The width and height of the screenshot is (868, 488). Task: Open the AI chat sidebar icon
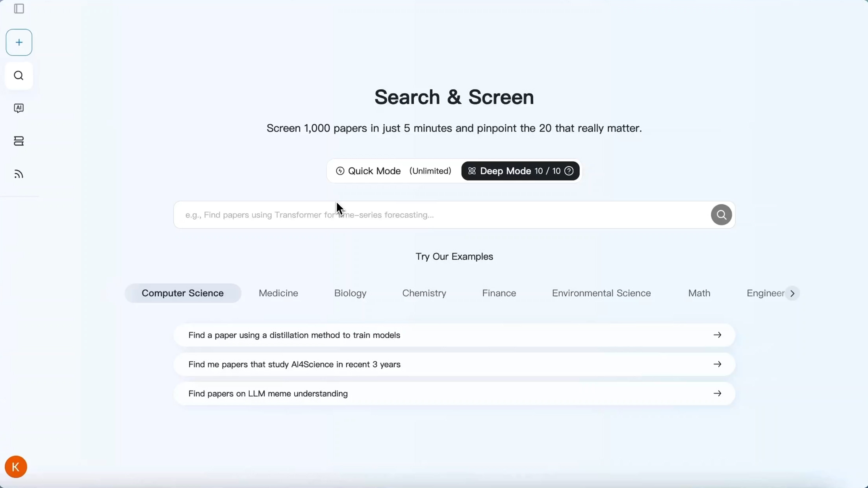(x=19, y=108)
